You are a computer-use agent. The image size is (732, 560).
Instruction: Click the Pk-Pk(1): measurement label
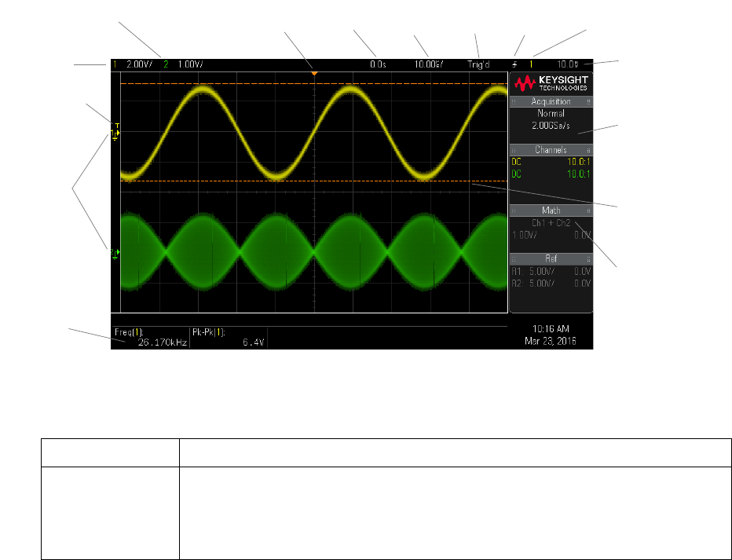coord(209,333)
